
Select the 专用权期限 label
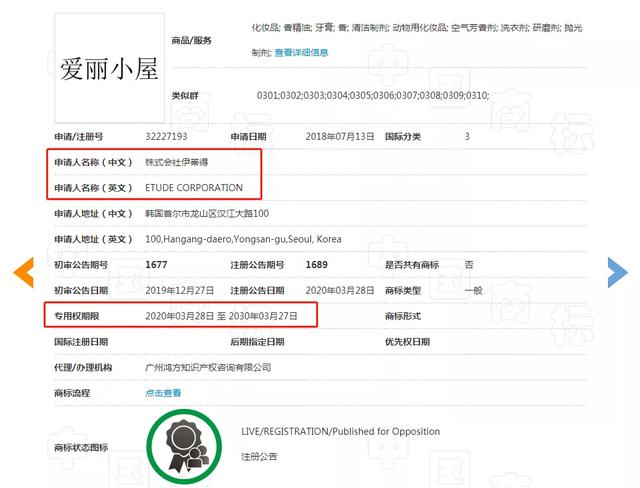(x=76, y=316)
